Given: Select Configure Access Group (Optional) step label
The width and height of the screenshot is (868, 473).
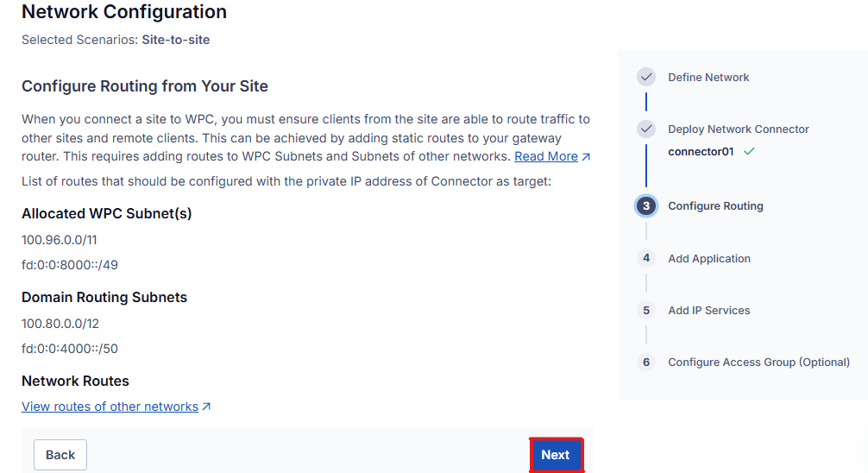Looking at the screenshot, I should pos(758,363).
